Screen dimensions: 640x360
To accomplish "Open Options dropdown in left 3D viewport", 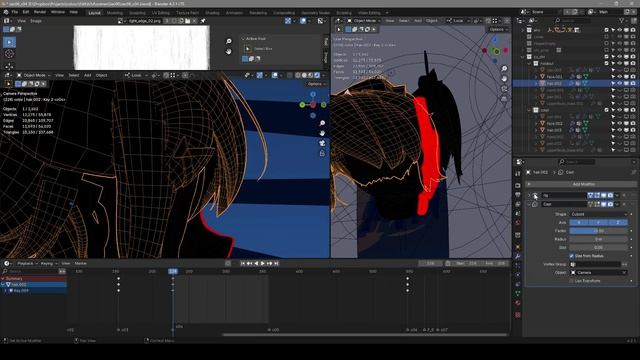I will pos(316,84).
